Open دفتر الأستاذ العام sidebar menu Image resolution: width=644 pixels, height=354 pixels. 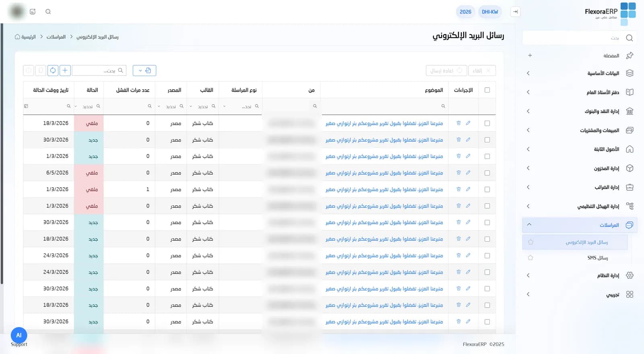click(580, 92)
